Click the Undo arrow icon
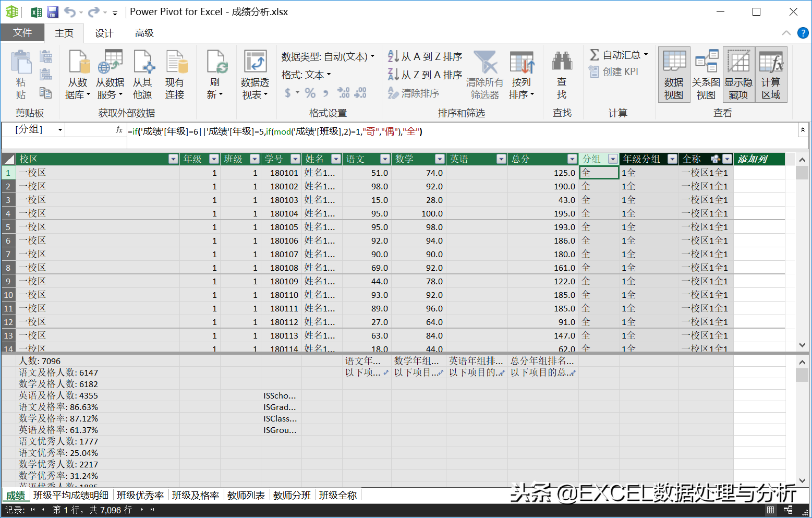 [x=70, y=12]
